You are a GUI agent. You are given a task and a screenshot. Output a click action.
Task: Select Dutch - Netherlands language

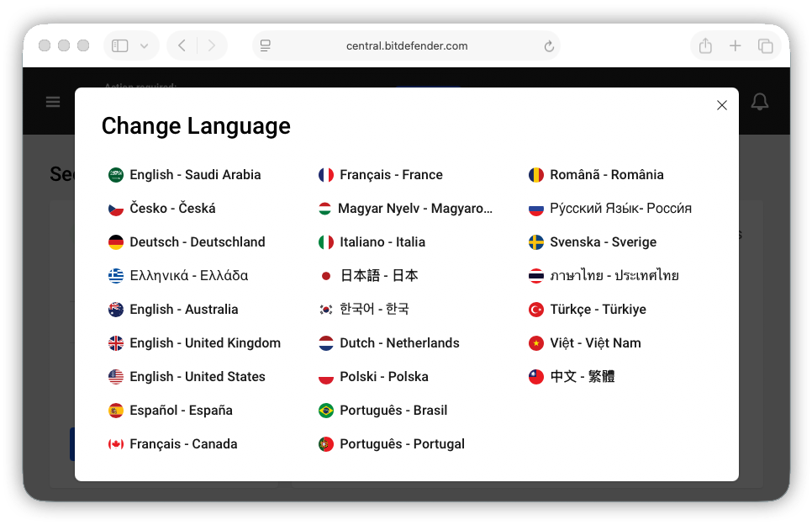[389, 343]
